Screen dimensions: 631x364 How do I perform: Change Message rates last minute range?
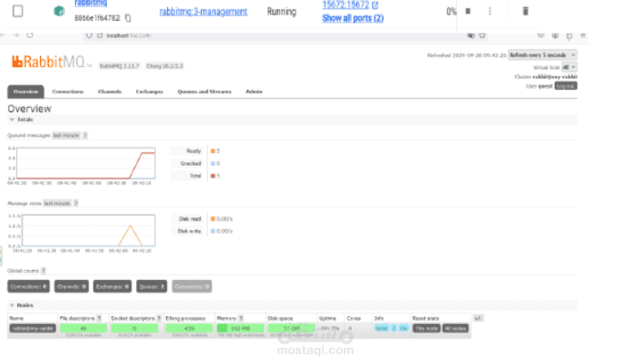[57, 204]
